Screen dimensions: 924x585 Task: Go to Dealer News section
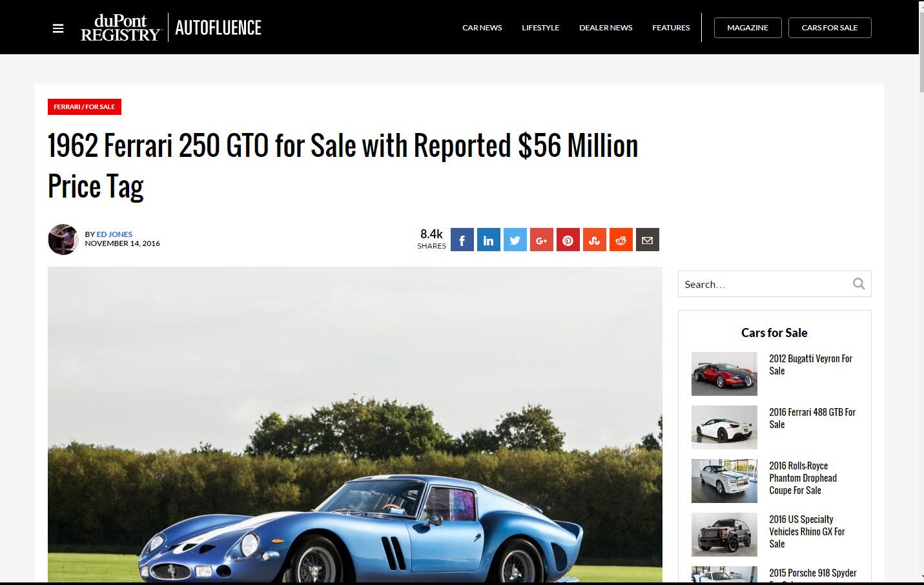pyautogui.click(x=606, y=28)
